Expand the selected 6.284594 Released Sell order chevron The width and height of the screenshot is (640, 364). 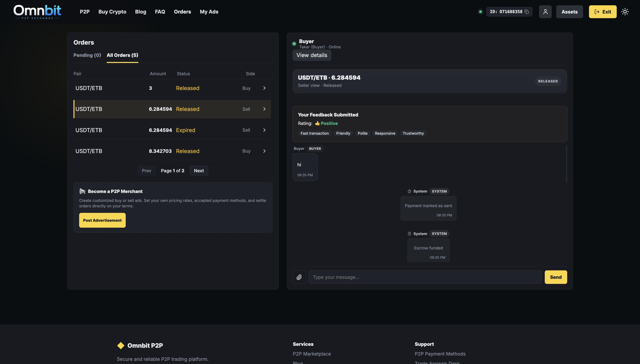click(264, 109)
